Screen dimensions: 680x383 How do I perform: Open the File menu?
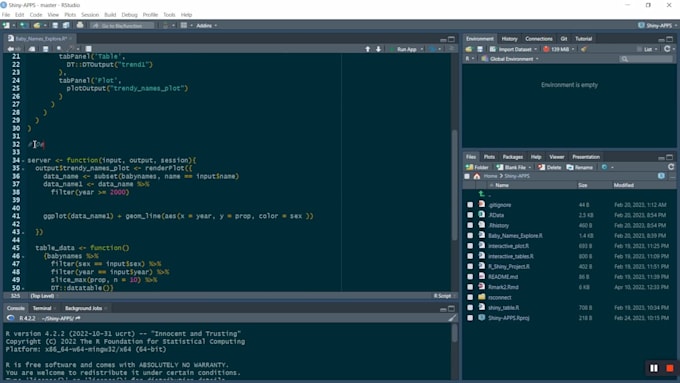click(6, 15)
